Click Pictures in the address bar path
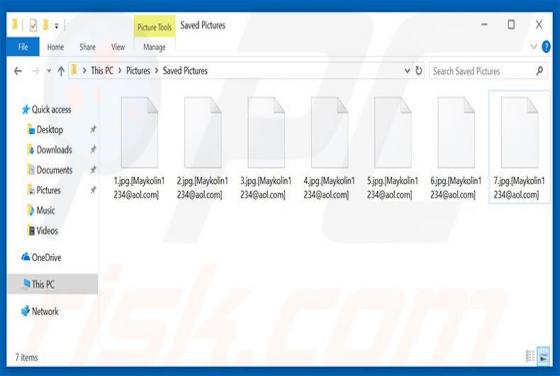The image size is (560, 376). point(138,71)
